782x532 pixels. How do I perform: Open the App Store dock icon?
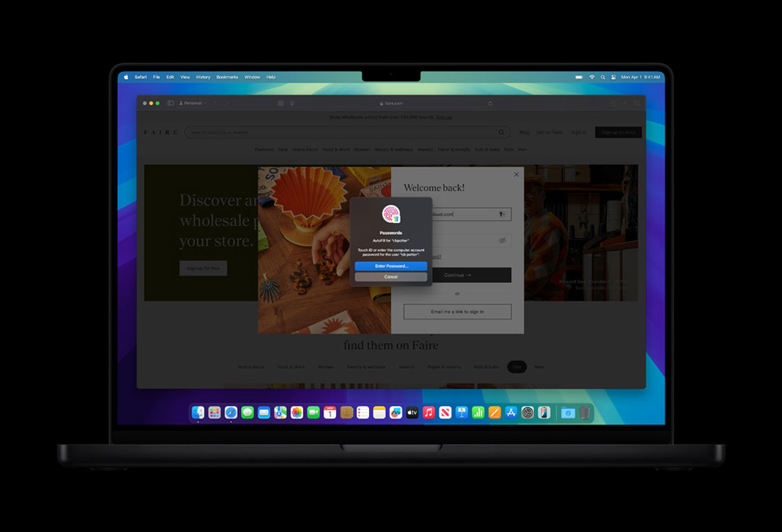coord(511,413)
